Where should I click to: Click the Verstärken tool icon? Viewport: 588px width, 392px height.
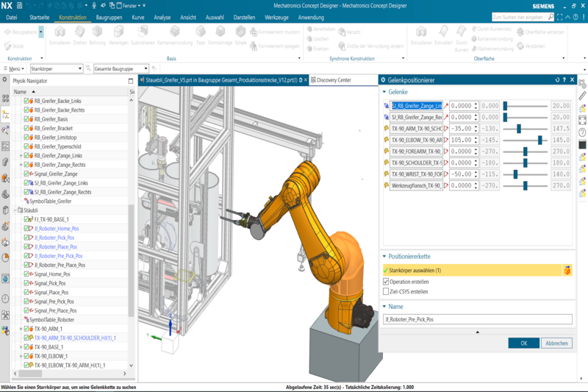point(520,46)
